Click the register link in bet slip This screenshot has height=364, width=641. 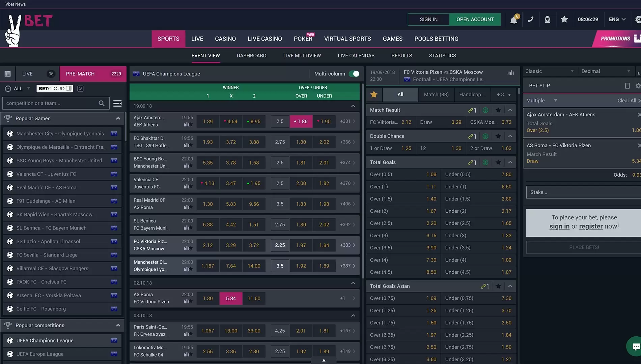pyautogui.click(x=591, y=226)
